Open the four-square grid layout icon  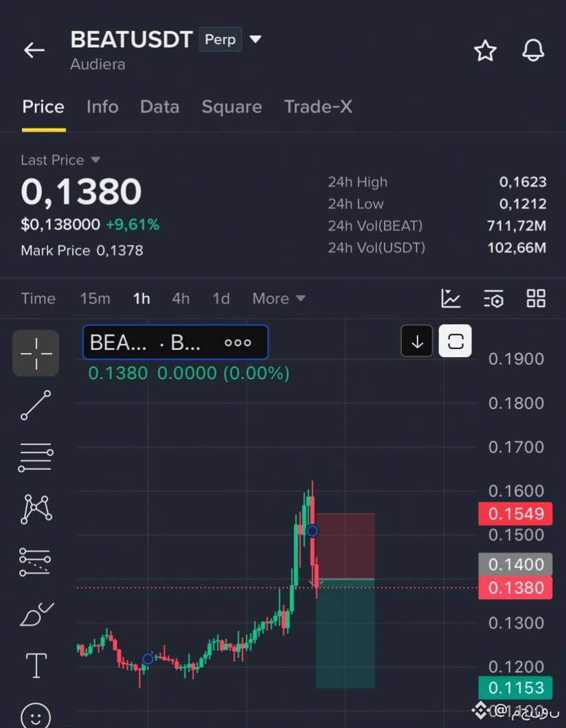point(536,299)
